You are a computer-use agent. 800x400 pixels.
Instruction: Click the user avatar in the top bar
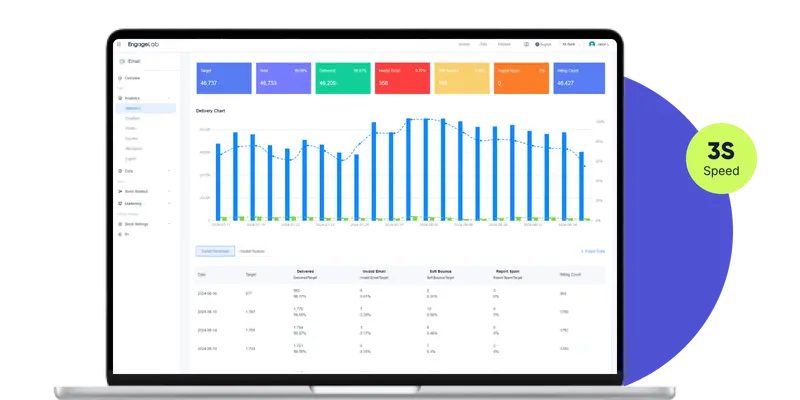592,44
